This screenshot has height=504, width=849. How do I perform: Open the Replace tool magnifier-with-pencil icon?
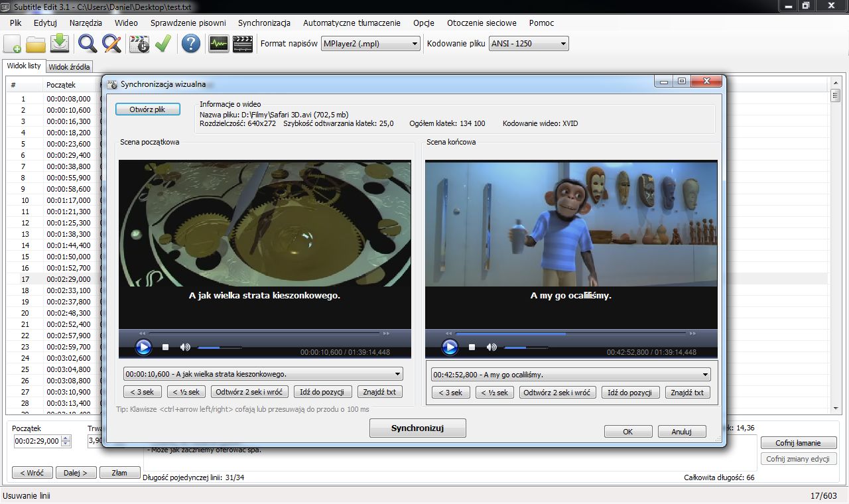coord(111,44)
